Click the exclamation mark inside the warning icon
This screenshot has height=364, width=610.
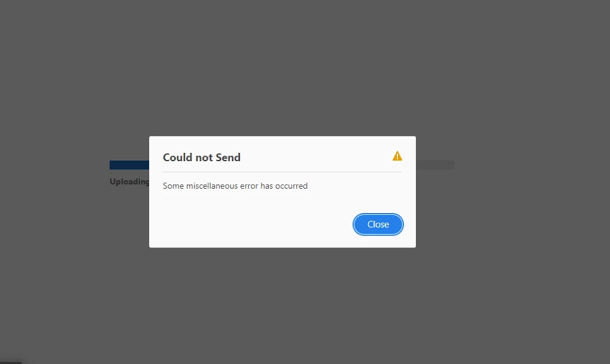(x=397, y=157)
